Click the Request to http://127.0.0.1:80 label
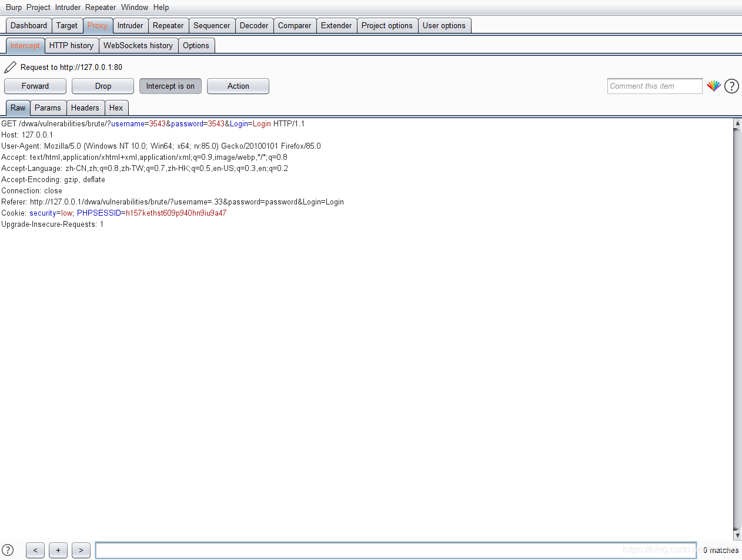This screenshot has height=560, width=742. point(71,68)
